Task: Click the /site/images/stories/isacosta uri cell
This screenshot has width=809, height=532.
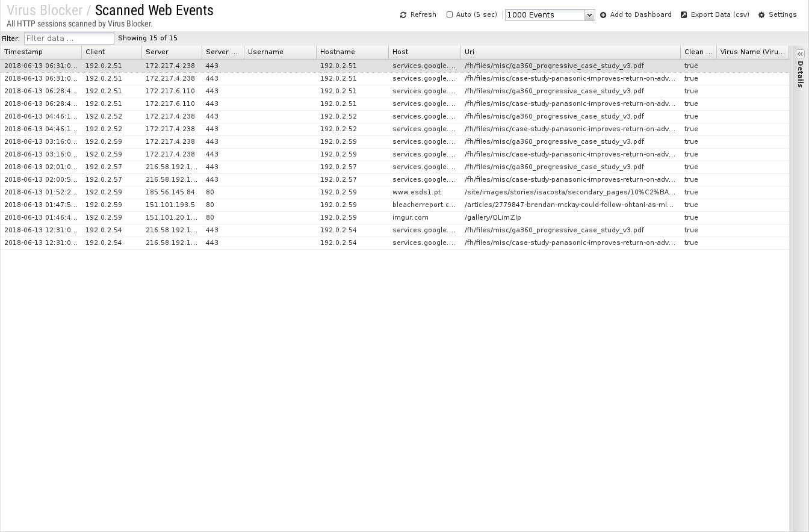Action: [571, 193]
